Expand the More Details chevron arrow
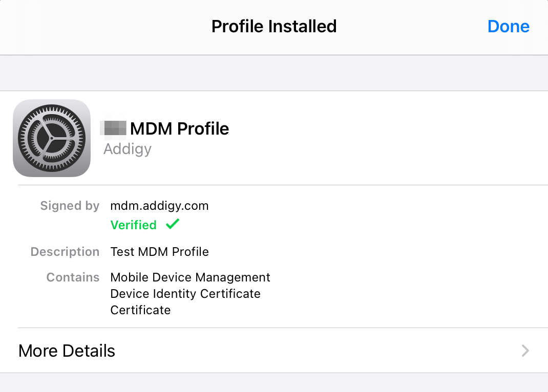 click(525, 351)
